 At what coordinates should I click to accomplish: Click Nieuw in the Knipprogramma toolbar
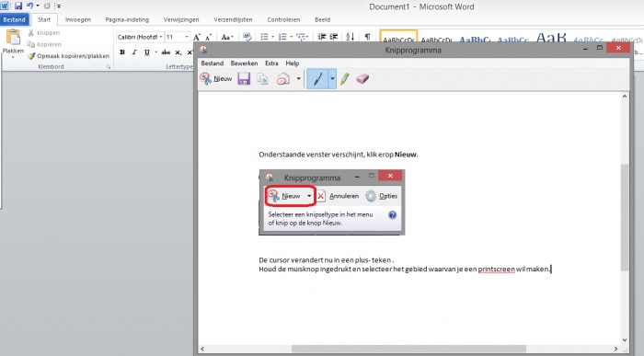pyautogui.click(x=216, y=78)
